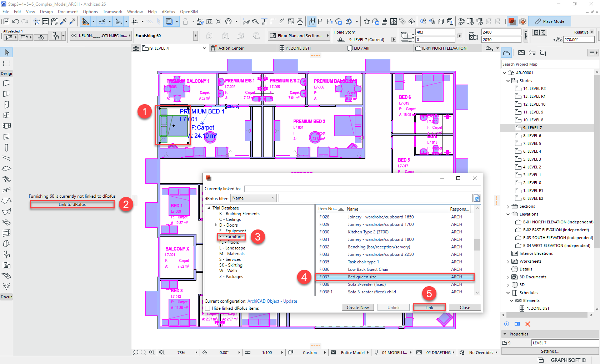
Task: Select the Pick Up Parameters eyedropper tool
Action: point(63,21)
